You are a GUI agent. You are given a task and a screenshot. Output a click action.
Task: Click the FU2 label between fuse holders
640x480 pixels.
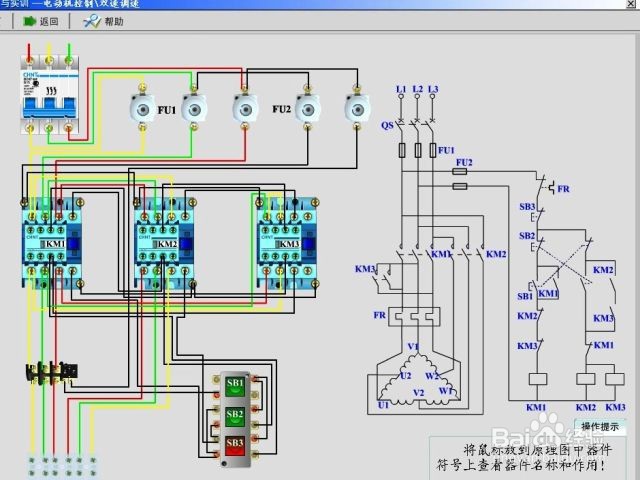click(282, 109)
